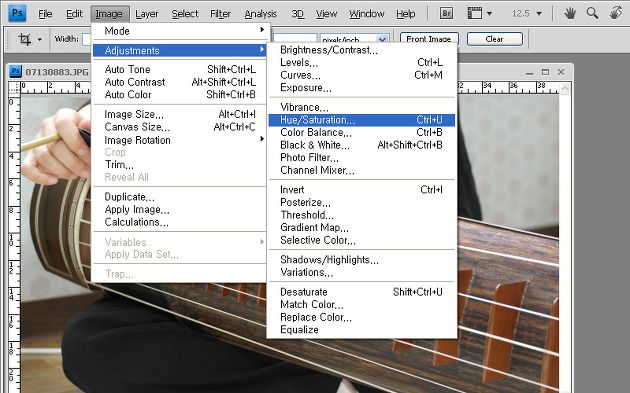Select the Rotate View tool icon

point(616,13)
